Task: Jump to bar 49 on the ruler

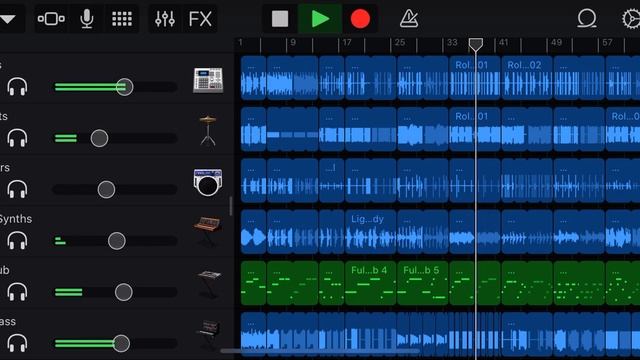Action: coord(556,42)
